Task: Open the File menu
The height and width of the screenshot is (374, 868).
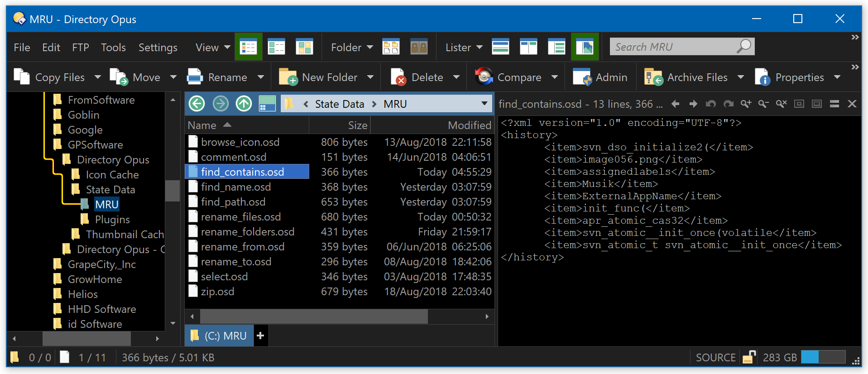Action: pyautogui.click(x=22, y=48)
